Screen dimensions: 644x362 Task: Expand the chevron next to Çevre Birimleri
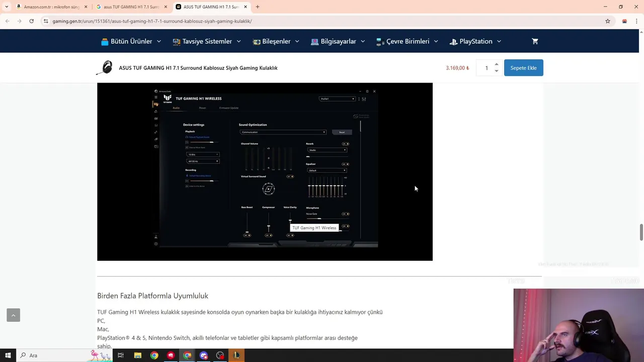(436, 41)
